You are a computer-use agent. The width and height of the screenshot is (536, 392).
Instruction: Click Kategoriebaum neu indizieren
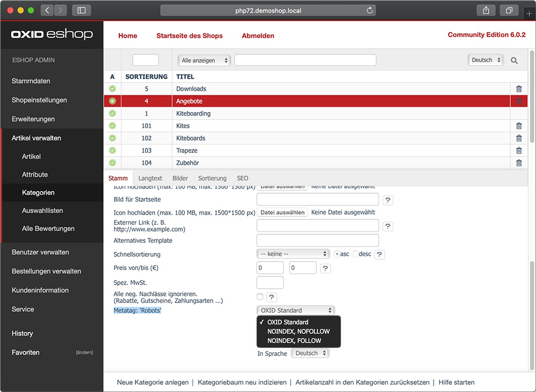click(x=242, y=382)
